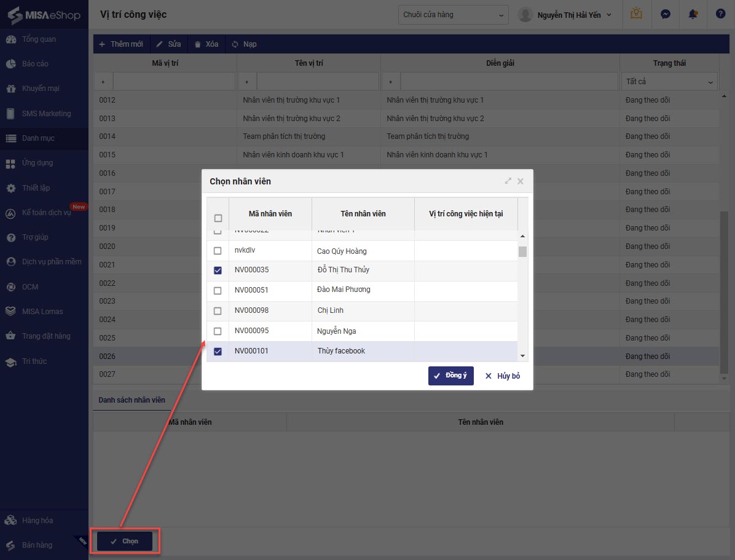The width and height of the screenshot is (735, 560).
Task: Select row 0012 in position table
Action: (x=406, y=100)
